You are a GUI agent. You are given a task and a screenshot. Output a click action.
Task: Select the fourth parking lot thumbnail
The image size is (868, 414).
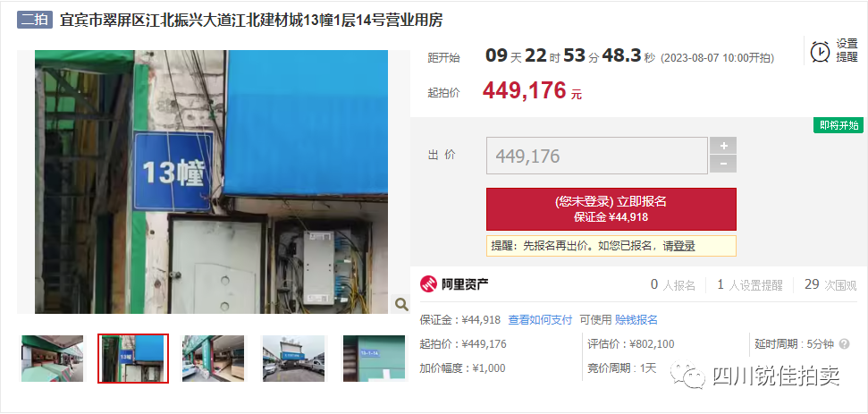[x=293, y=358]
